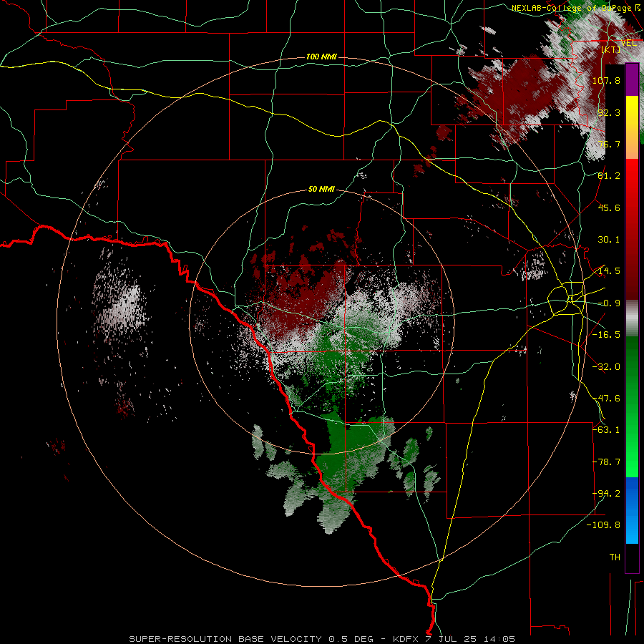The width and height of the screenshot is (644, 644).
Task: Click the 92.3 velocity scale value
Action: pyautogui.click(x=609, y=112)
